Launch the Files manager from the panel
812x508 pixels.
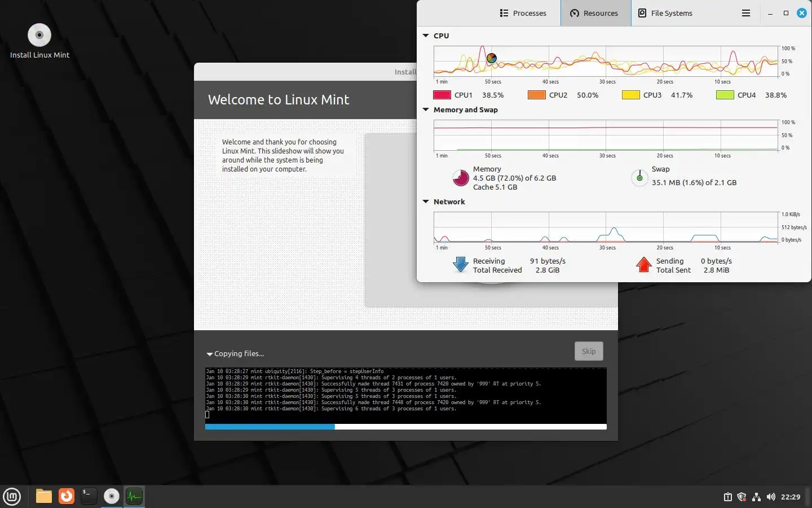point(43,496)
